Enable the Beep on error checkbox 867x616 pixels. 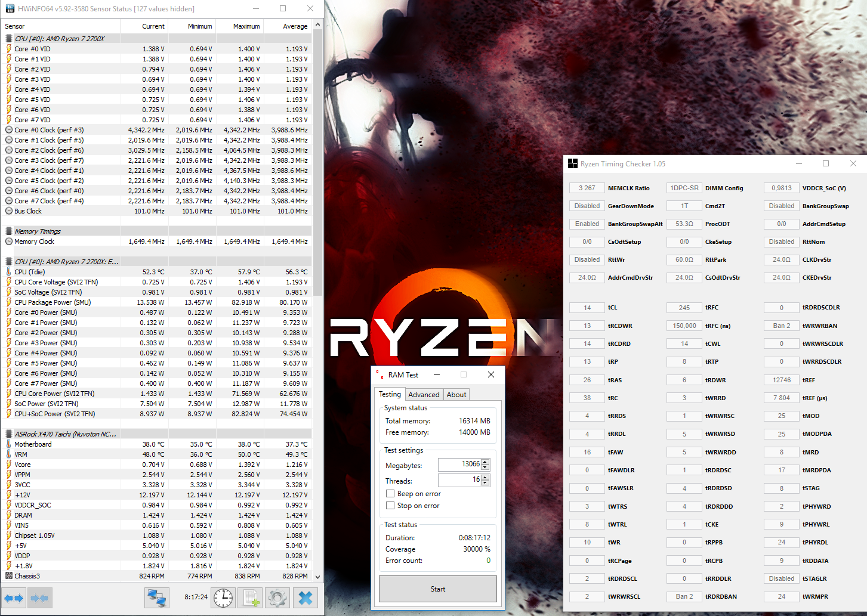click(x=390, y=494)
